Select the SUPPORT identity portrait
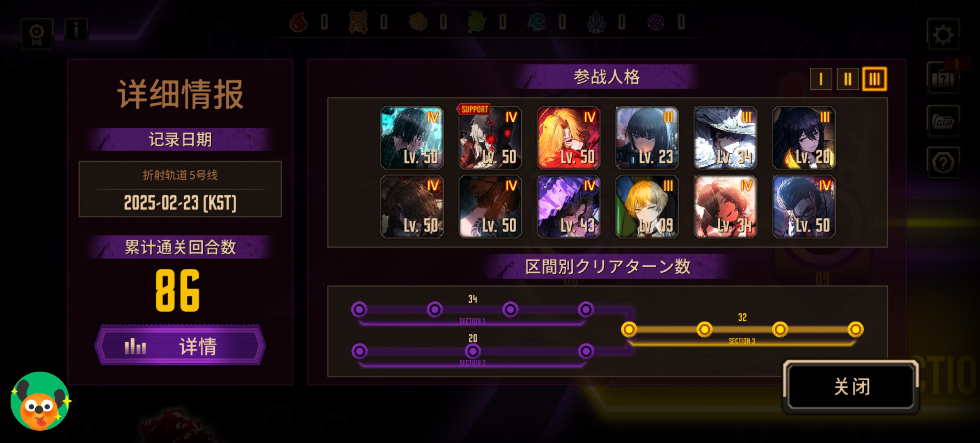This screenshot has width=980, height=443. [x=490, y=138]
